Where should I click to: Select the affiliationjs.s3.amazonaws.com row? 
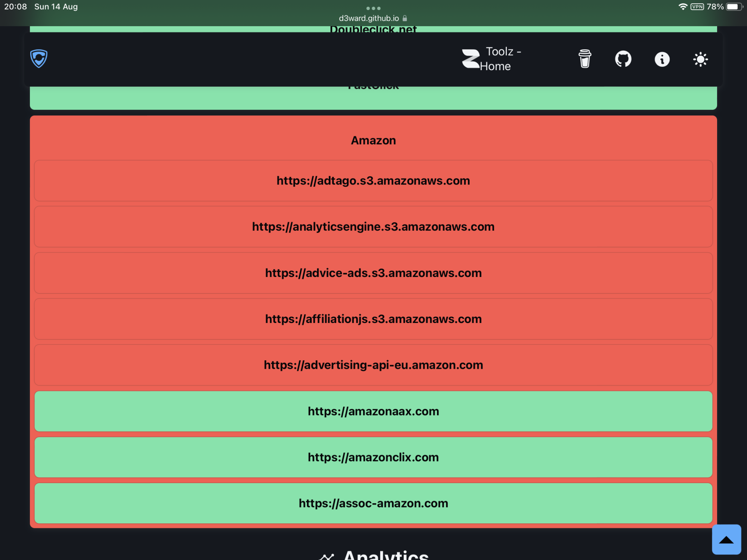[x=373, y=319]
